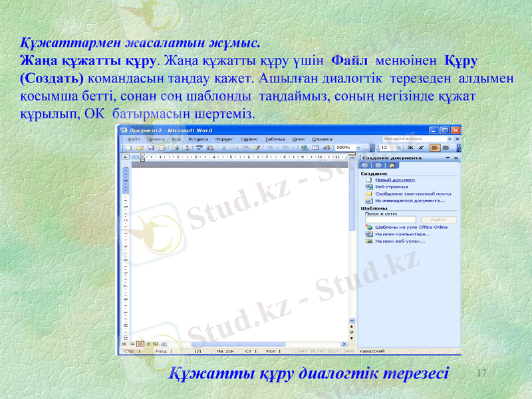Select the Undo icon in the Standard toolbar
The image size is (532, 399).
pyautogui.click(x=271, y=147)
